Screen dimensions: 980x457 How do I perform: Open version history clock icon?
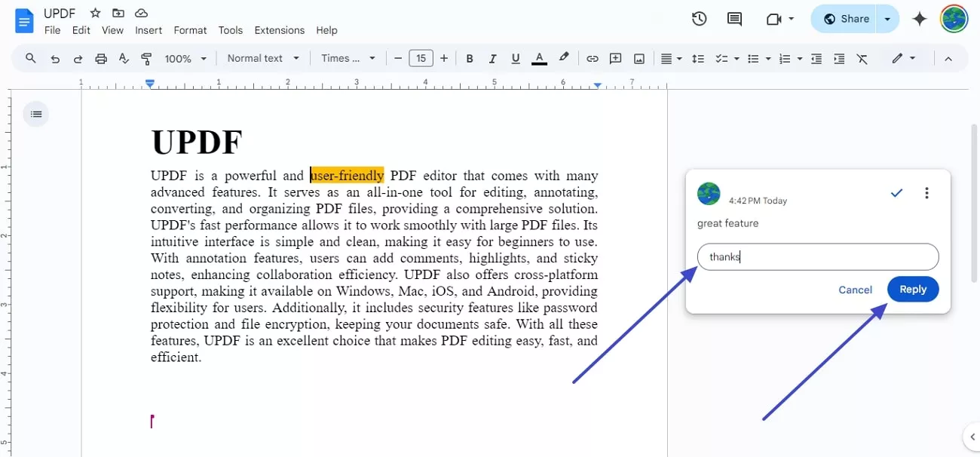[699, 19]
